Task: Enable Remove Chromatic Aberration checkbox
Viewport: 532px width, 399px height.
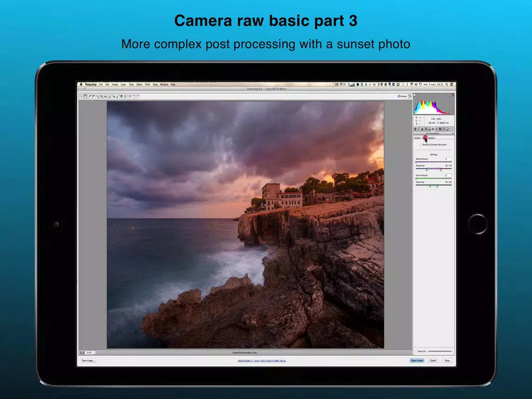Action: pos(421,145)
